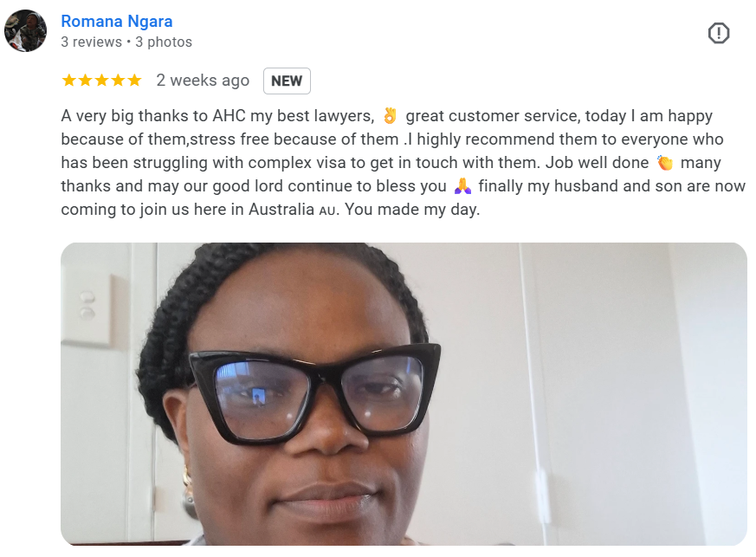756x557 pixels.
Task: Click the AU flag text after Australia
Action: click(x=326, y=210)
